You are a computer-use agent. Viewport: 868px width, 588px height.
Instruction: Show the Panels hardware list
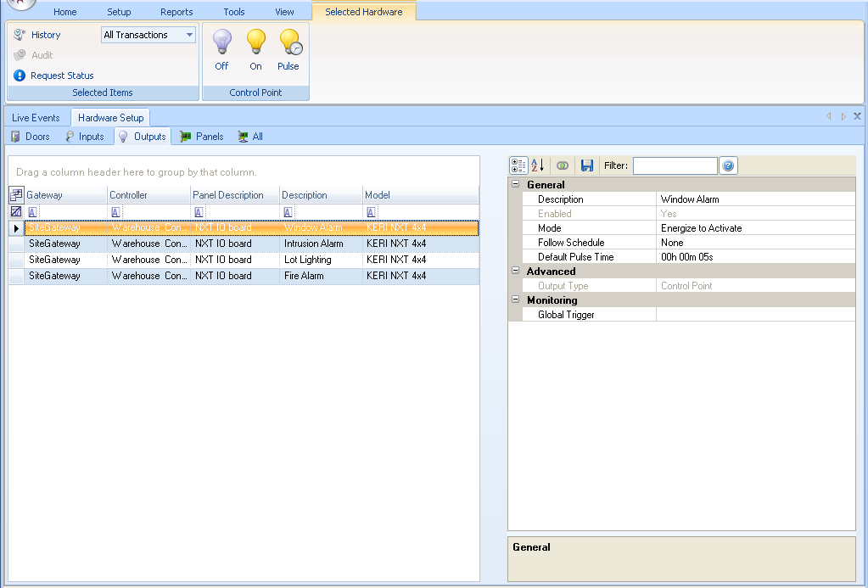pos(202,137)
